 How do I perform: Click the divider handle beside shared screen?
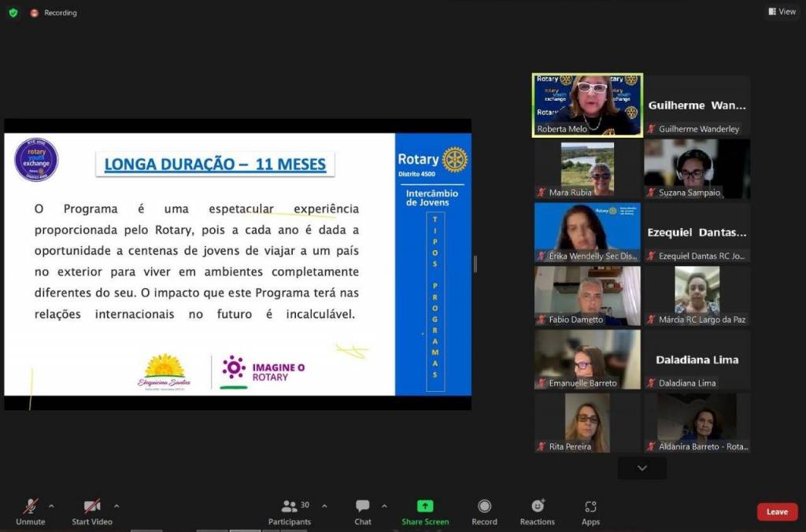click(475, 264)
